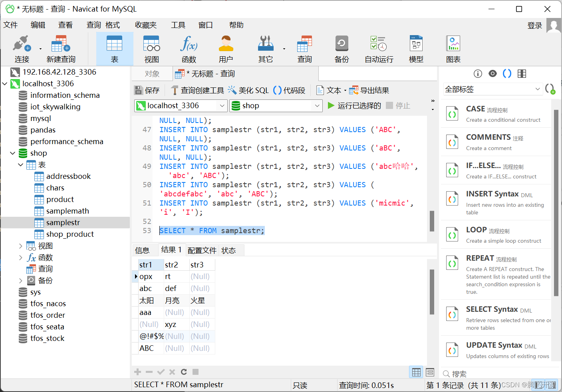Screen dimensions: 562x392
Task: Click 运行已选择的 run selected button
Action: [x=354, y=106]
